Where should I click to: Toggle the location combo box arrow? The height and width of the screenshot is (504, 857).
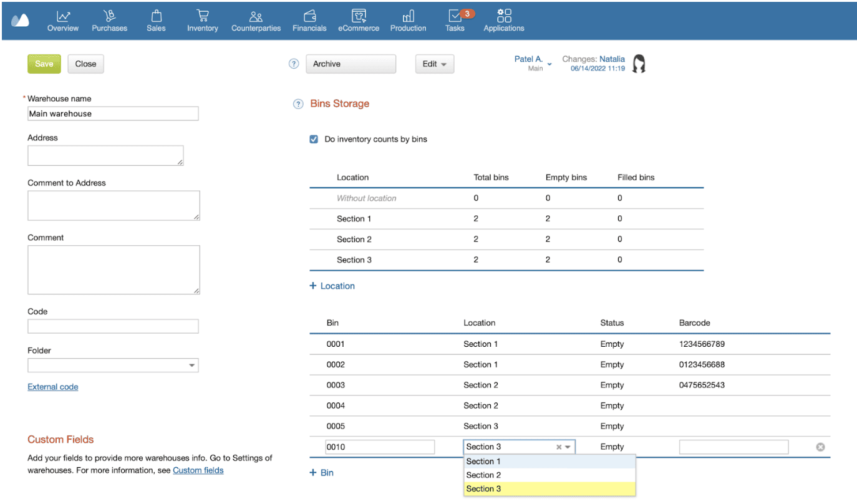568,447
